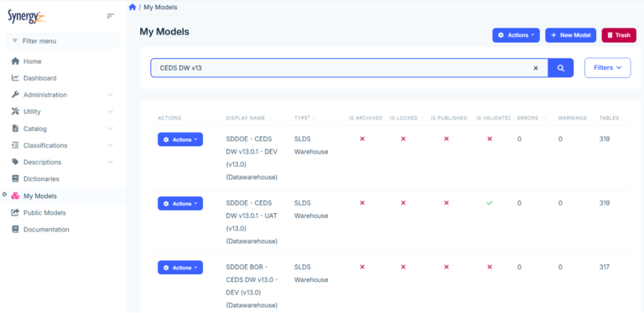Create a New Model
Image resolution: width=644 pixels, height=313 pixels.
(x=570, y=35)
